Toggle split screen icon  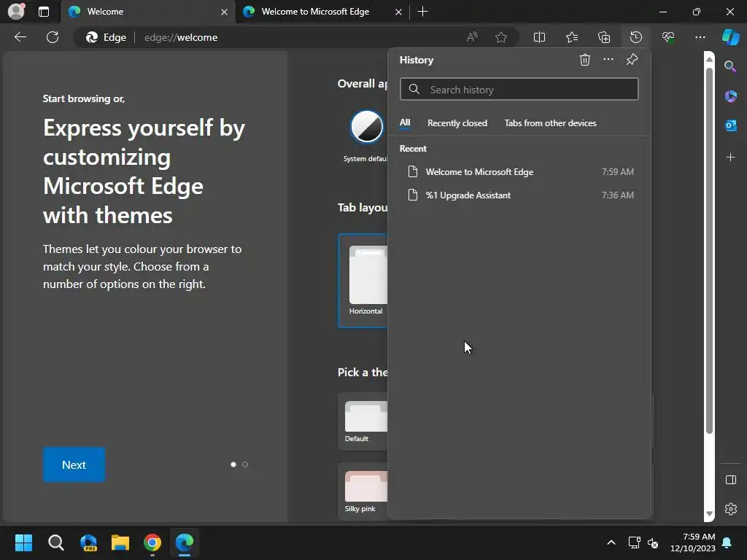pos(539,37)
